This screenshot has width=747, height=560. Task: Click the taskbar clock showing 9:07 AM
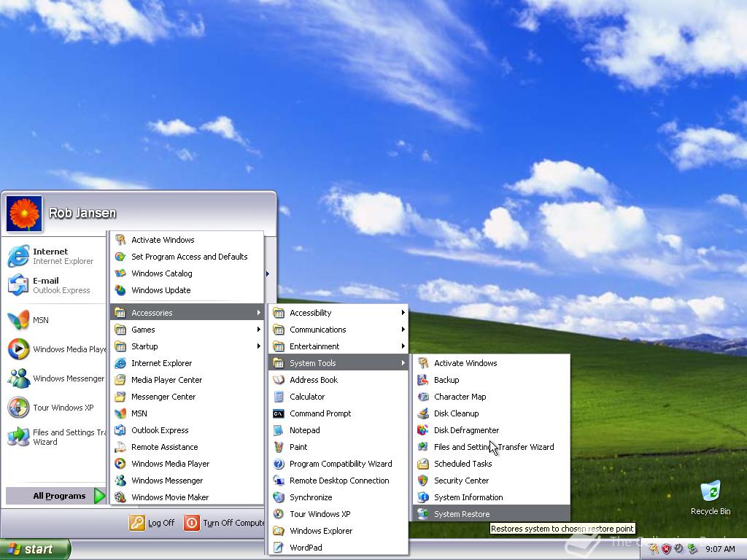[721, 548]
